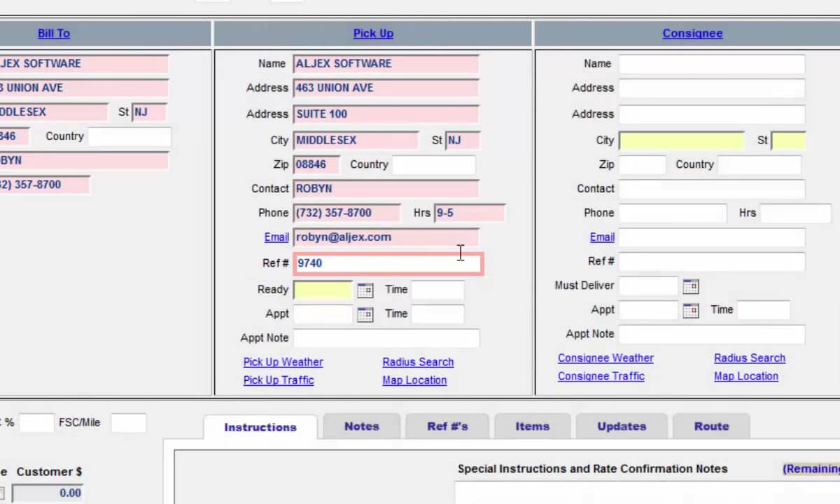The height and width of the screenshot is (504, 840).
Task: Click the Pick Up St field
Action: pos(463,140)
